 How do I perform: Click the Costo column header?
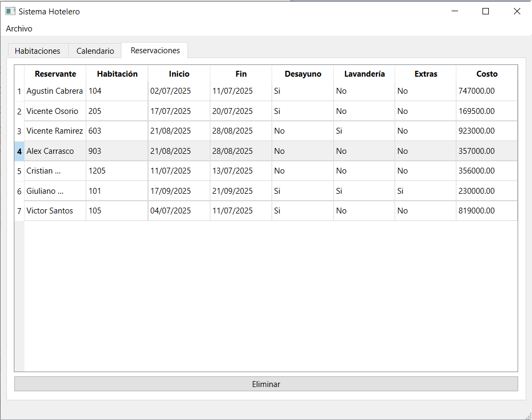click(487, 73)
